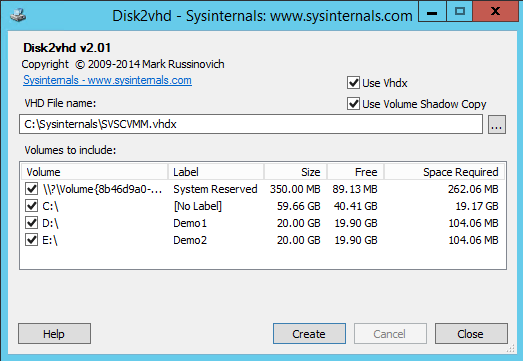Sort by Space Required column header
Image resolution: width=523 pixels, height=361 pixels.
point(444,172)
